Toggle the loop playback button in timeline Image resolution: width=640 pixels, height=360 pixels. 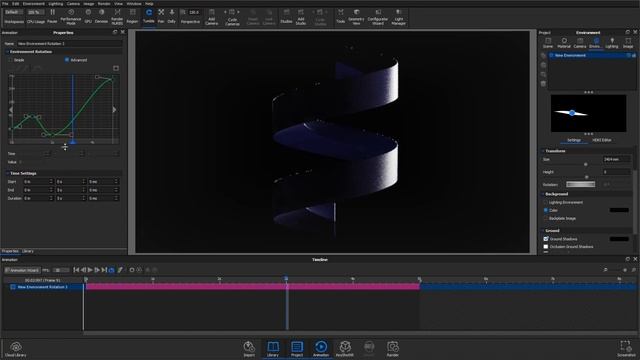click(111, 270)
